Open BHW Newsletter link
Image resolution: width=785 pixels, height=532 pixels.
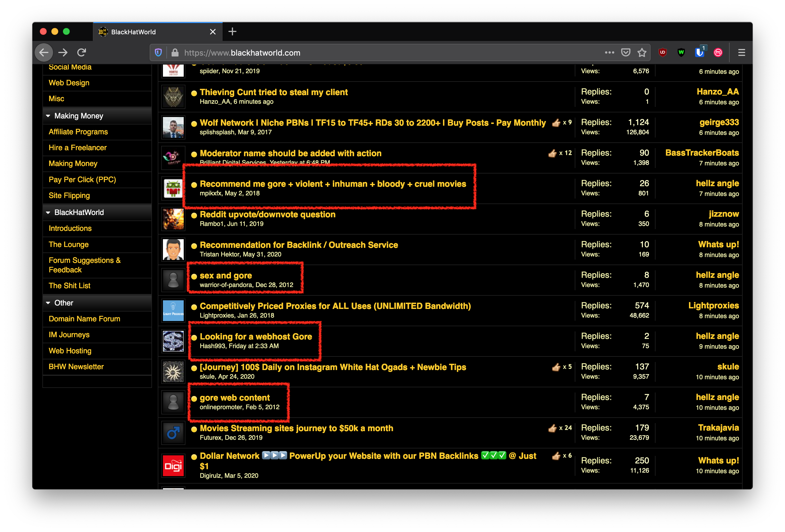76,367
